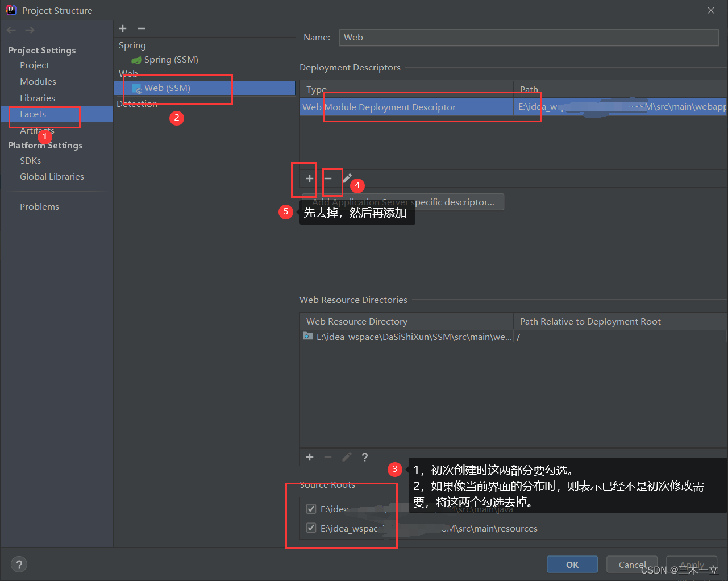Click the Apply button

pyautogui.click(x=692, y=565)
